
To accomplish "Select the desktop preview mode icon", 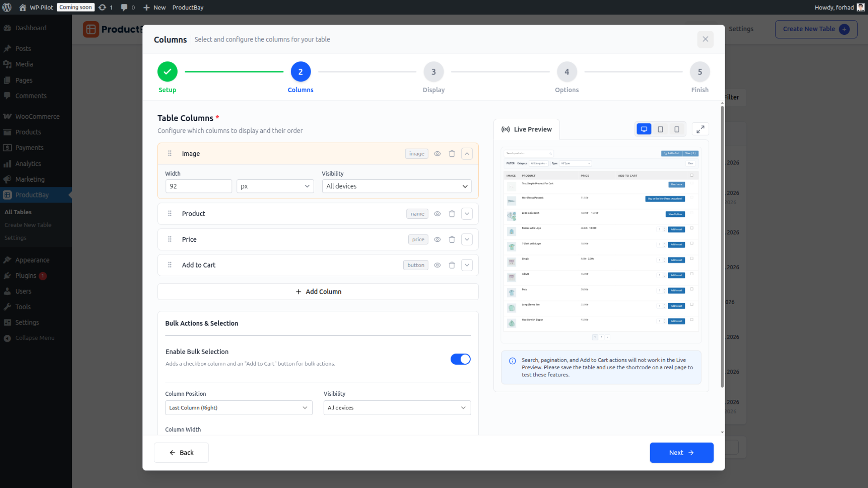I will [x=644, y=129].
